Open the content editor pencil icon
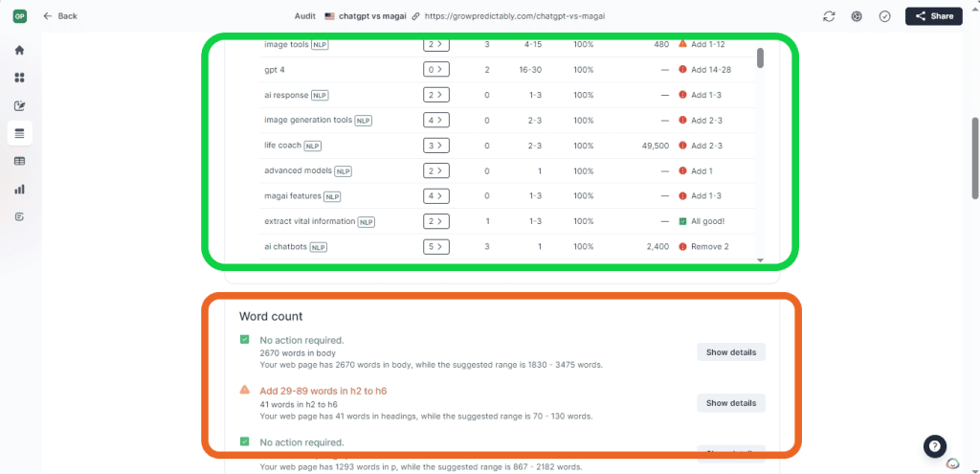Image resolution: width=980 pixels, height=474 pixels. click(19, 105)
